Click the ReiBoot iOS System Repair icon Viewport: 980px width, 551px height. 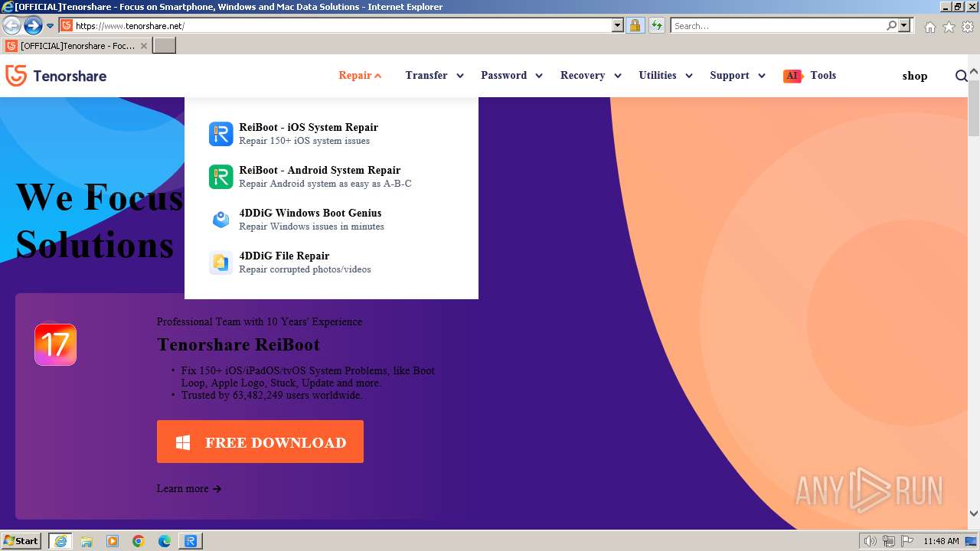pos(220,134)
